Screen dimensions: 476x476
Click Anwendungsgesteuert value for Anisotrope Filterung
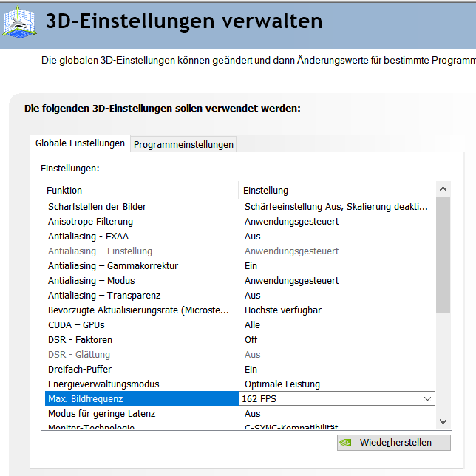click(291, 222)
